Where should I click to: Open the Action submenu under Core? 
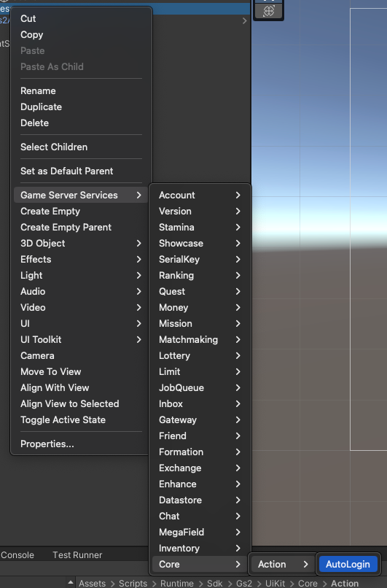[283, 564]
